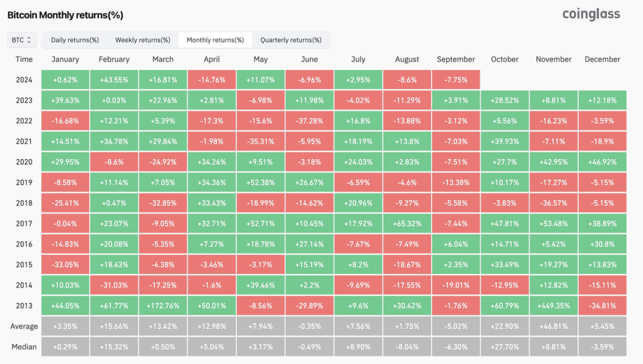The height and width of the screenshot is (364, 643).
Task: Select the Monthly returns(%) tab
Action: pos(215,40)
